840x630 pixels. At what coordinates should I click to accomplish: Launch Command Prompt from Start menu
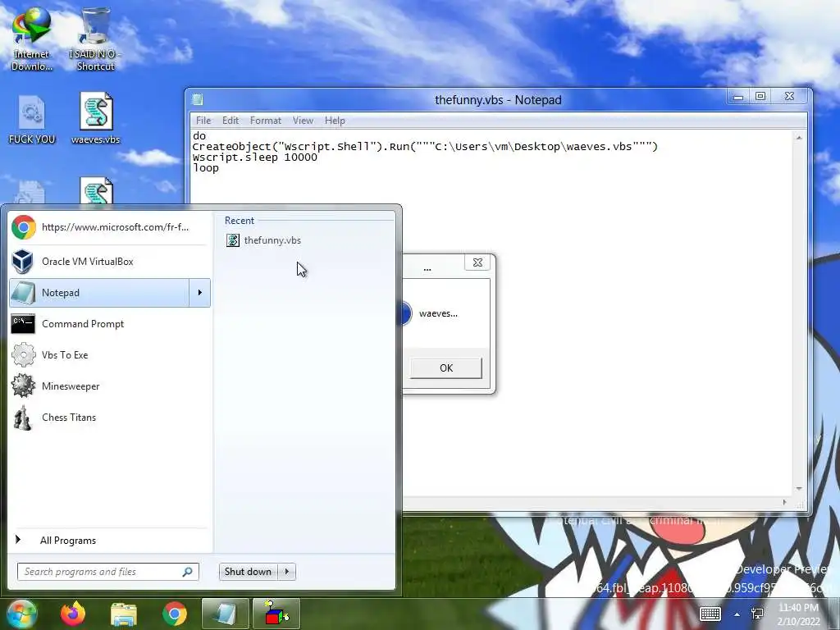(x=110, y=323)
